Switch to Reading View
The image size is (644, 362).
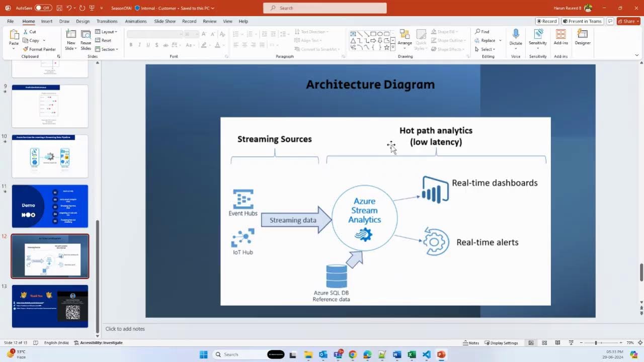[557, 343]
